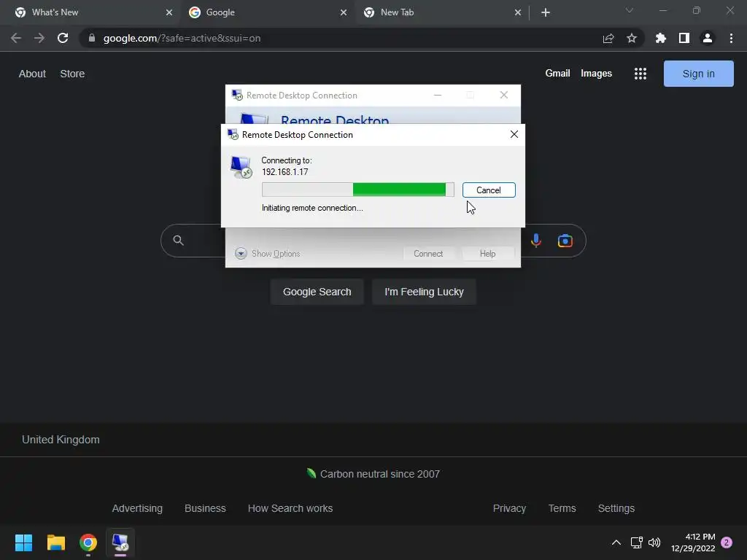Image resolution: width=747 pixels, height=560 pixels.
Task: Open the Google Store link
Action: 72,74
